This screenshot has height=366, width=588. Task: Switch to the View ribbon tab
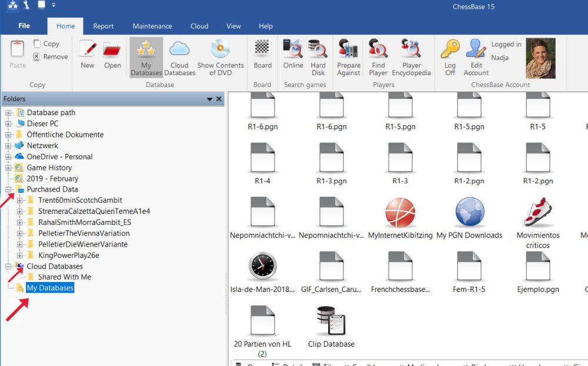233,26
